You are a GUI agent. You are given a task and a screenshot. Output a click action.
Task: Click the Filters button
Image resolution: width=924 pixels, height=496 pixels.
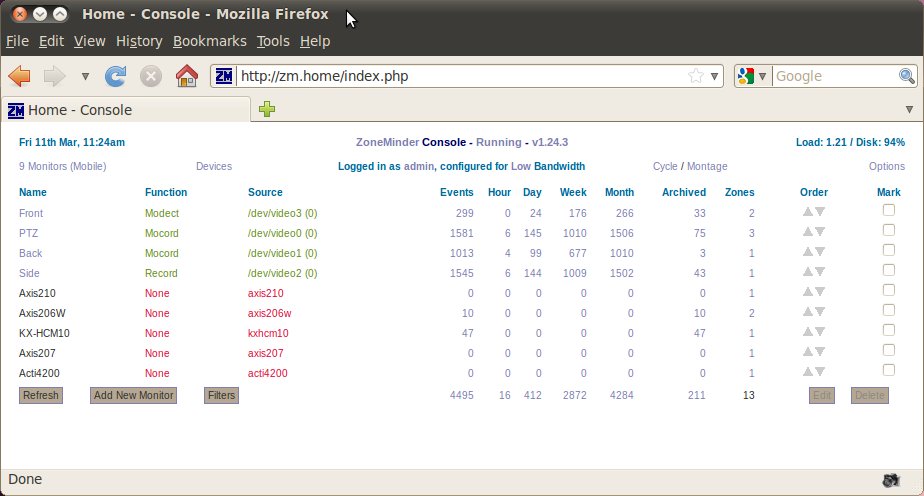pyautogui.click(x=221, y=396)
